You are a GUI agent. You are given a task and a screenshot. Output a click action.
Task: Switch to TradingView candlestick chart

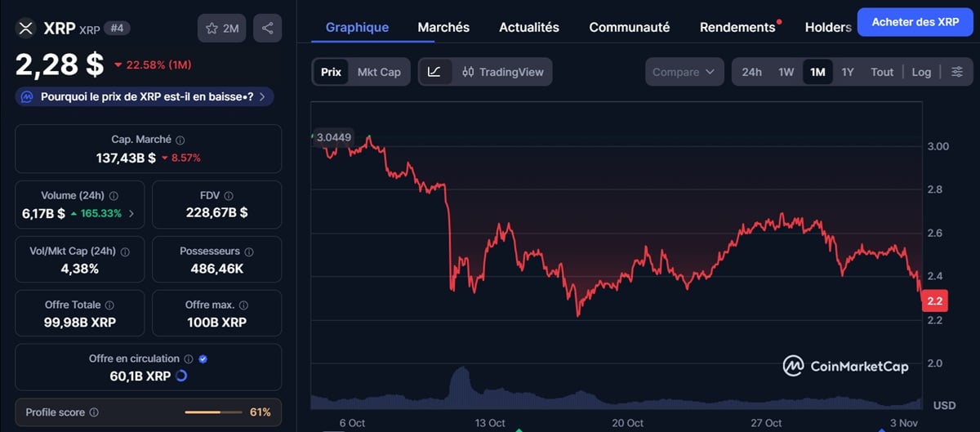(x=502, y=72)
